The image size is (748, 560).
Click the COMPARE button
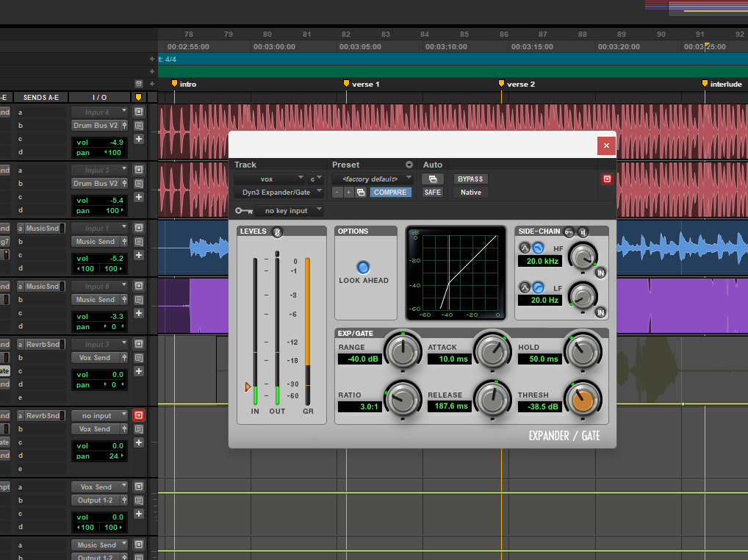390,193
